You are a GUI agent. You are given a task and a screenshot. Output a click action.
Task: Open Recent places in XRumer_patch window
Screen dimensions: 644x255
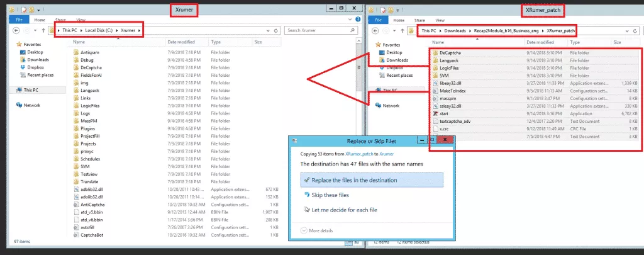coord(396,76)
